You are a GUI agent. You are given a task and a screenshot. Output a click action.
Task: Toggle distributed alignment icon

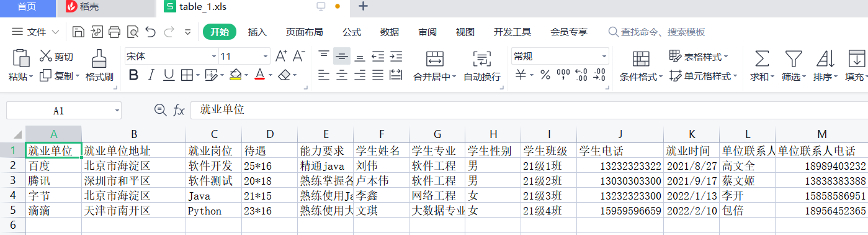click(396, 75)
